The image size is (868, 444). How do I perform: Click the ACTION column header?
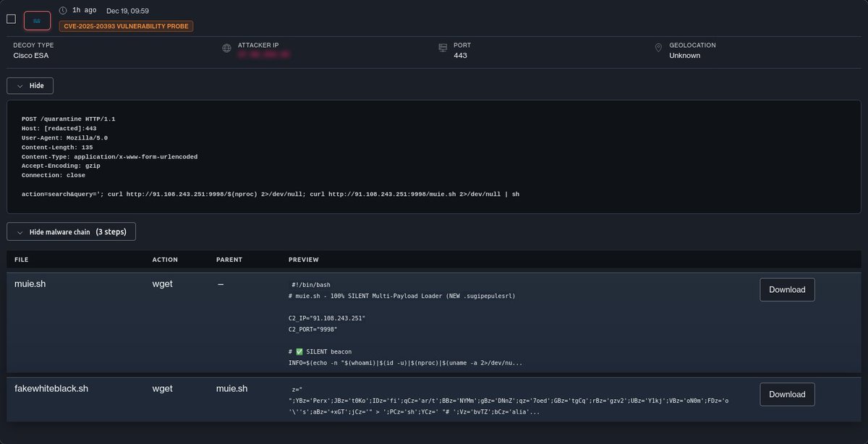(165, 260)
